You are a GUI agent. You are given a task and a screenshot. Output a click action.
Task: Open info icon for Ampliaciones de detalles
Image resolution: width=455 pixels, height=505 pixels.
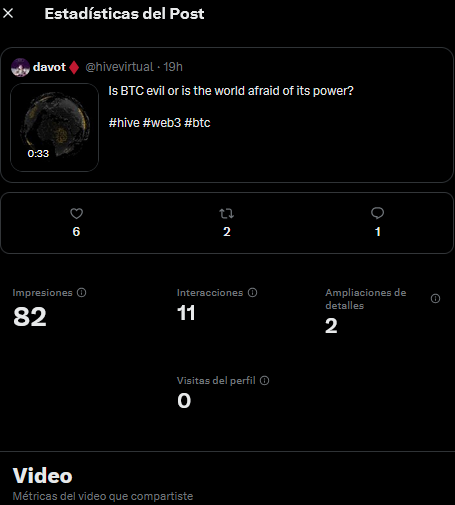point(435,298)
